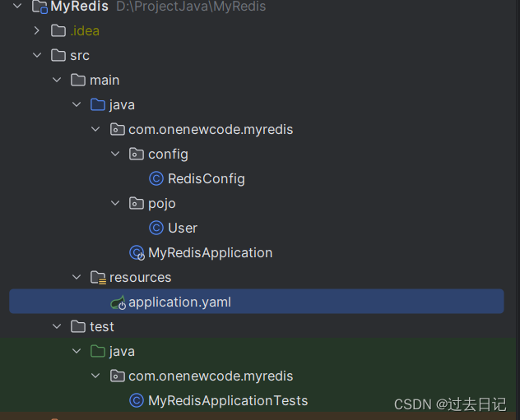Click the config package icon

pos(137,154)
